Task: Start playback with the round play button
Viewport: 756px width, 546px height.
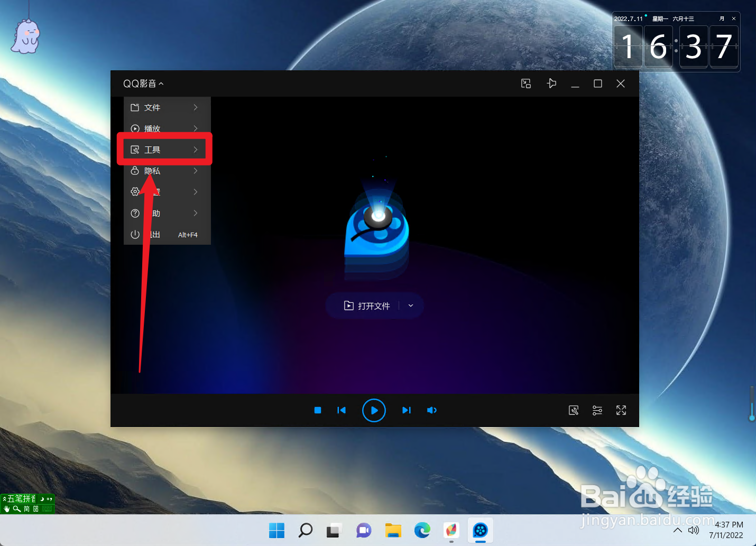Action: pyautogui.click(x=374, y=410)
